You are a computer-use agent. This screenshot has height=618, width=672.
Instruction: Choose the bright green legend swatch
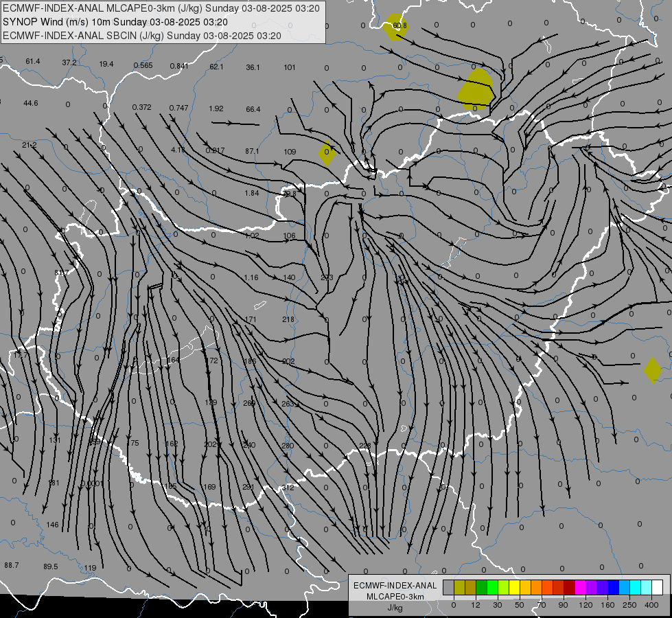[492, 588]
